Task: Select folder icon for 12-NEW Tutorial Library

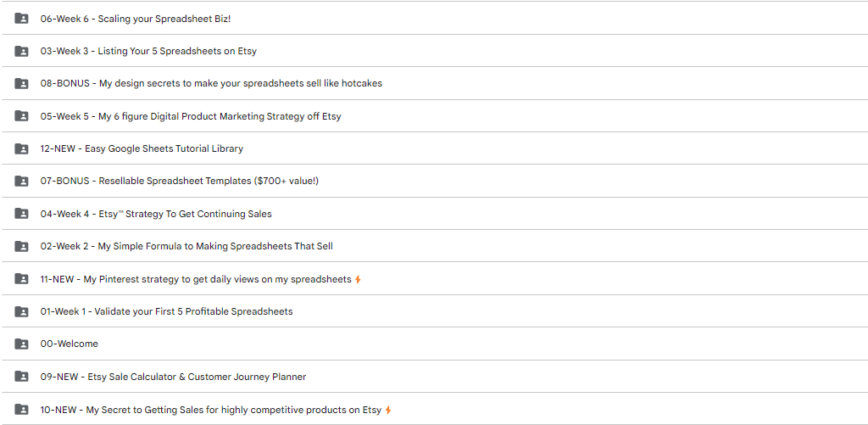Action: click(21, 148)
